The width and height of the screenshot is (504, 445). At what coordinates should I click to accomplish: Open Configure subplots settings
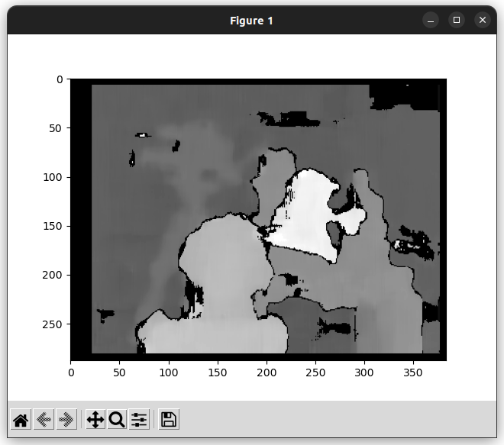pos(139,419)
